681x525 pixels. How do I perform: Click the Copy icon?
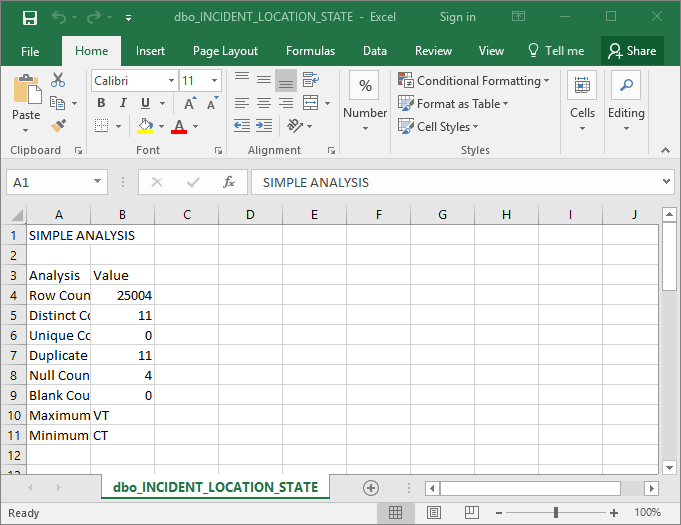(x=57, y=103)
